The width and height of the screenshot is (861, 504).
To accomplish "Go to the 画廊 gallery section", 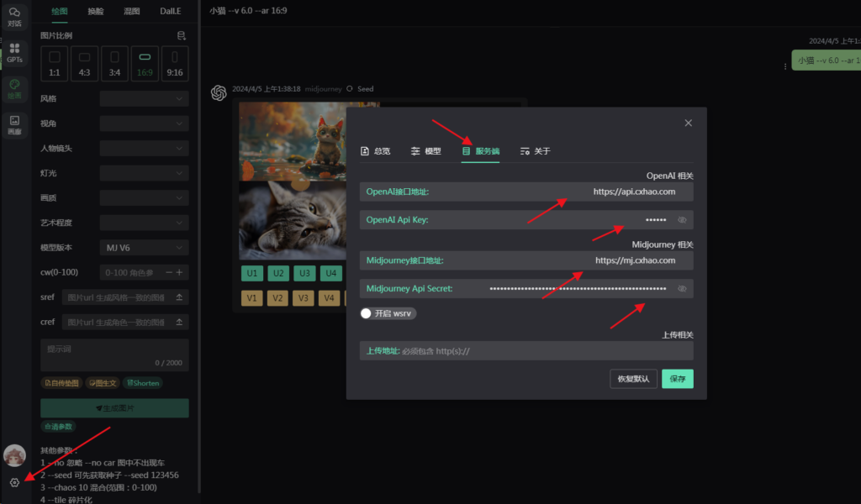I will tap(14, 125).
